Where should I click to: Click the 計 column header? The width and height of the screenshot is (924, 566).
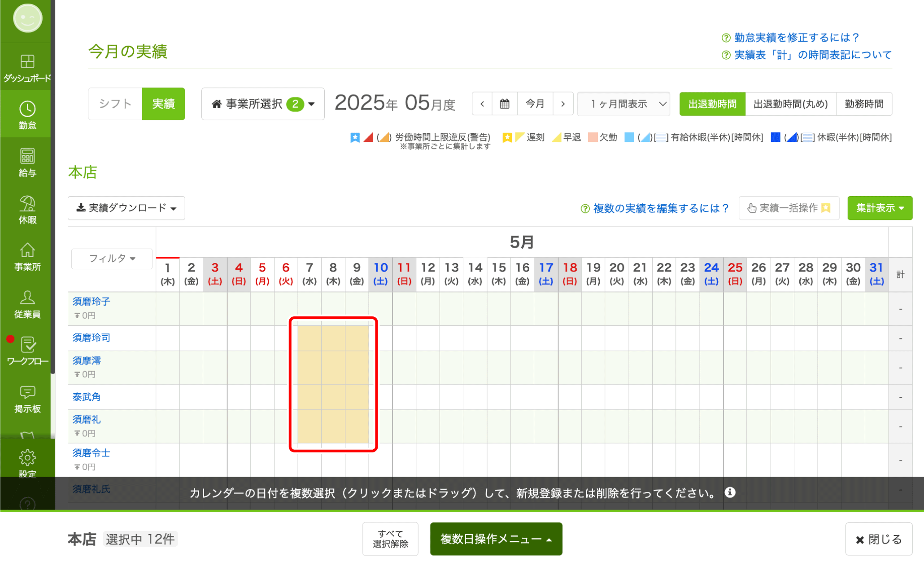[901, 275]
